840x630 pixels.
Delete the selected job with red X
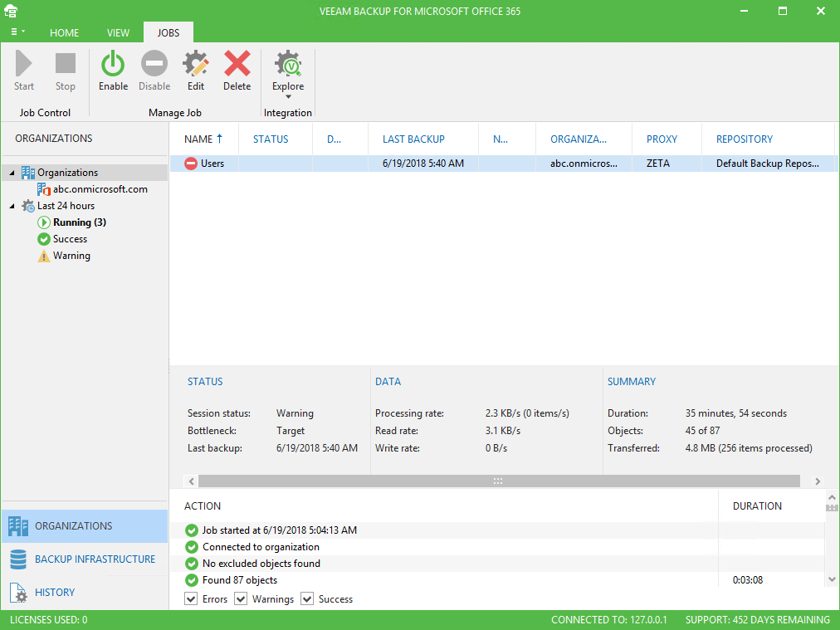coord(237,63)
